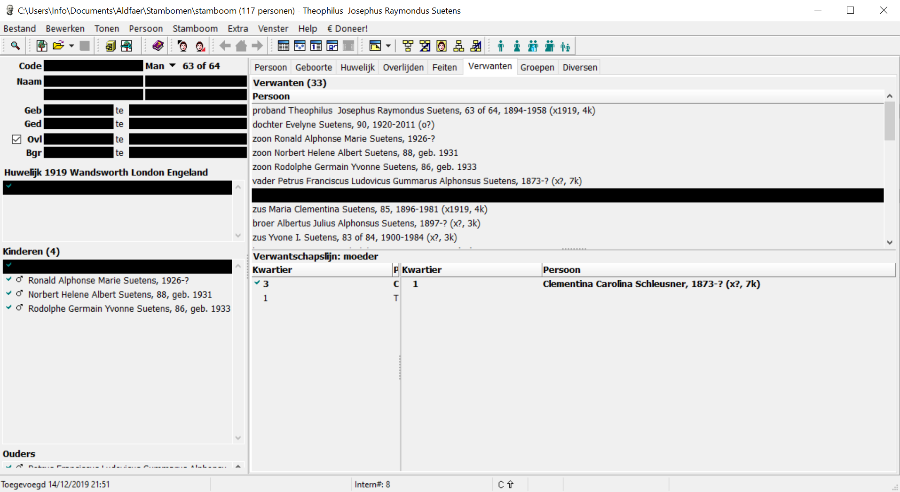Click the purple book toolbar icon
900x492 pixels.
pos(158,46)
